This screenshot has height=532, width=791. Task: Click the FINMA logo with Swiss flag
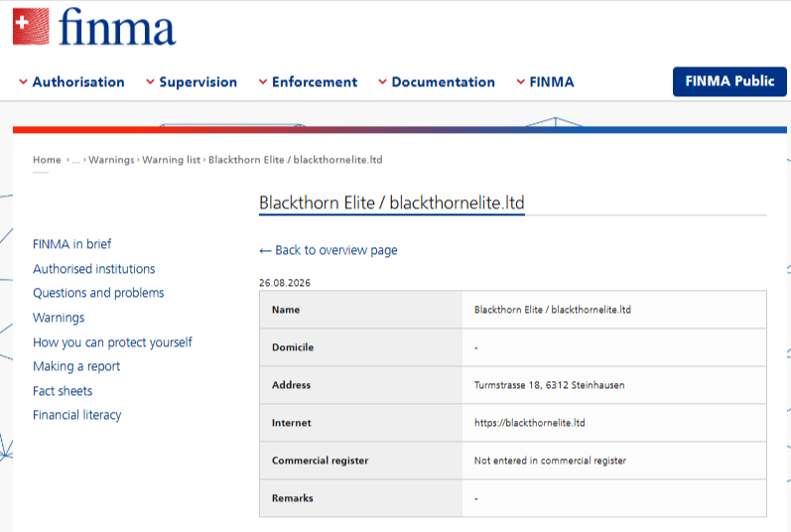(94, 27)
